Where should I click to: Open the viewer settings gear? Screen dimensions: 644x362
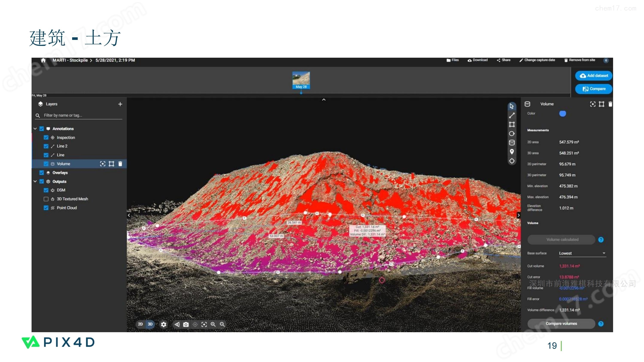tap(164, 324)
